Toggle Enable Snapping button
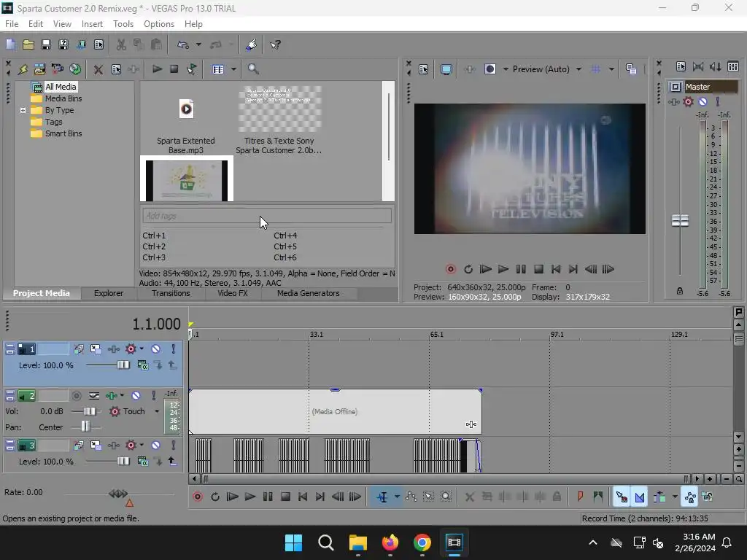This screenshot has width=747, height=560. [622, 497]
